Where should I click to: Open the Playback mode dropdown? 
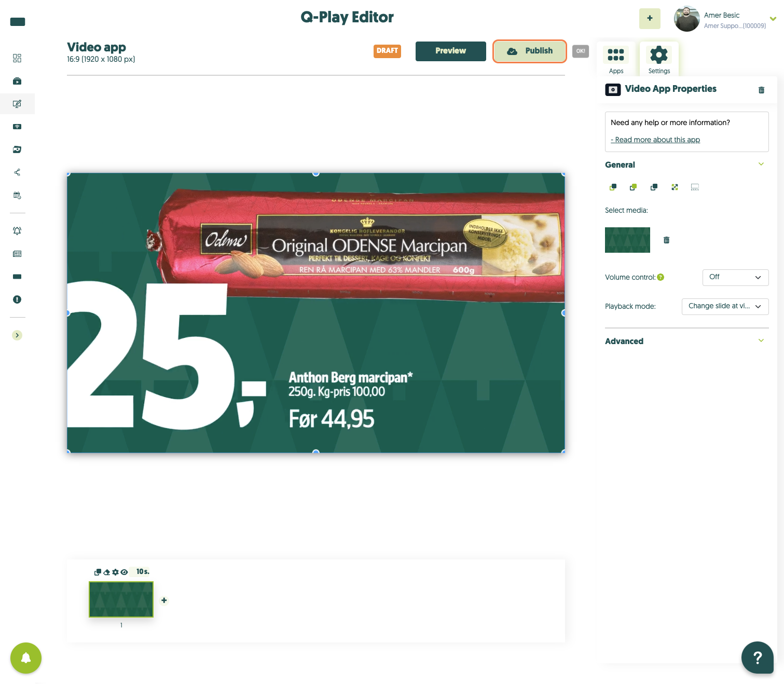(x=725, y=306)
